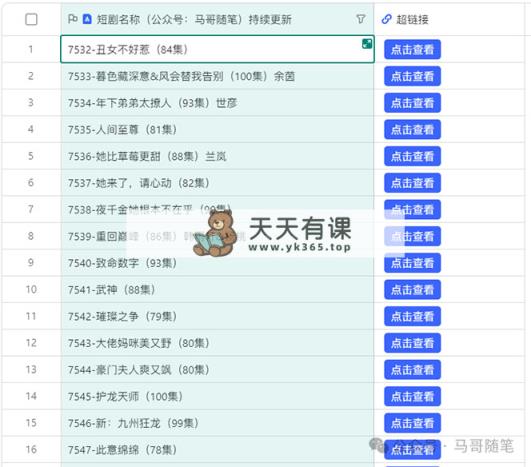Select cell 7535-人间至尊（81集）

coord(217,129)
